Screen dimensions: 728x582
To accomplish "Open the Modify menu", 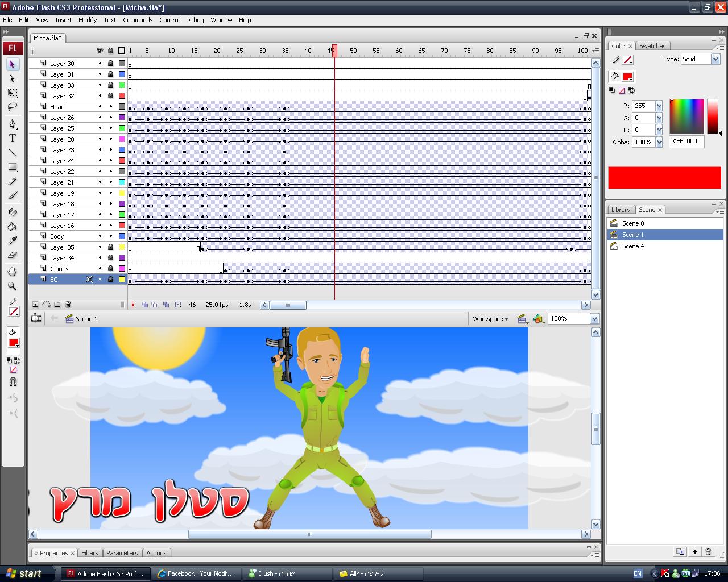I will [x=88, y=20].
